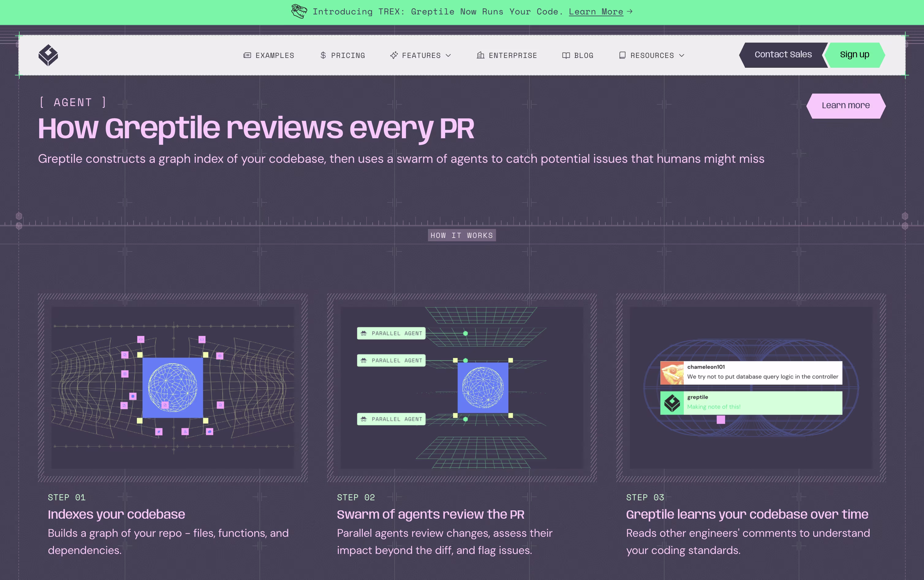This screenshot has width=924, height=580.
Task: Click the 'Indexes your codebase' heading
Action: tap(116, 514)
